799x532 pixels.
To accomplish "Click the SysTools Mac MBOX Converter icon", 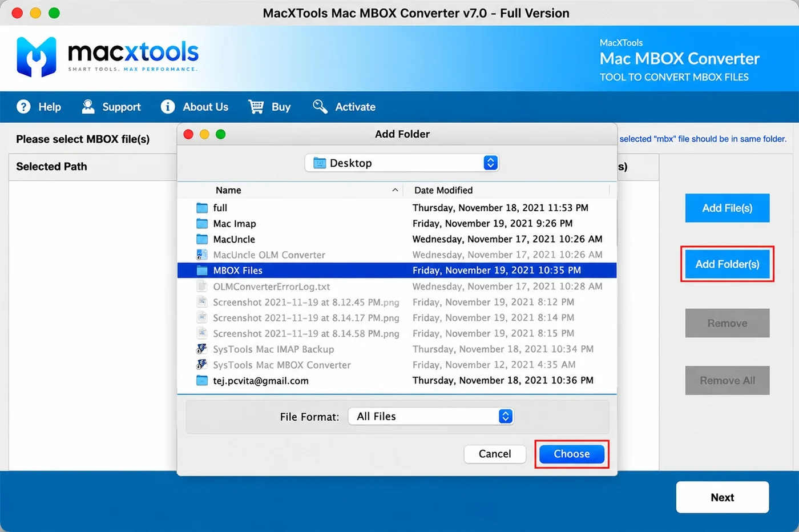I will (x=202, y=365).
